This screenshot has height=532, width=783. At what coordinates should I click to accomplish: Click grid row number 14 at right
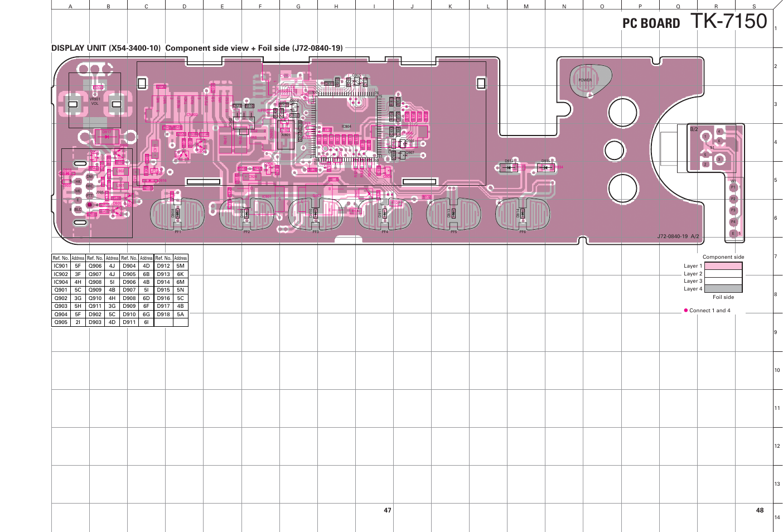(777, 518)
